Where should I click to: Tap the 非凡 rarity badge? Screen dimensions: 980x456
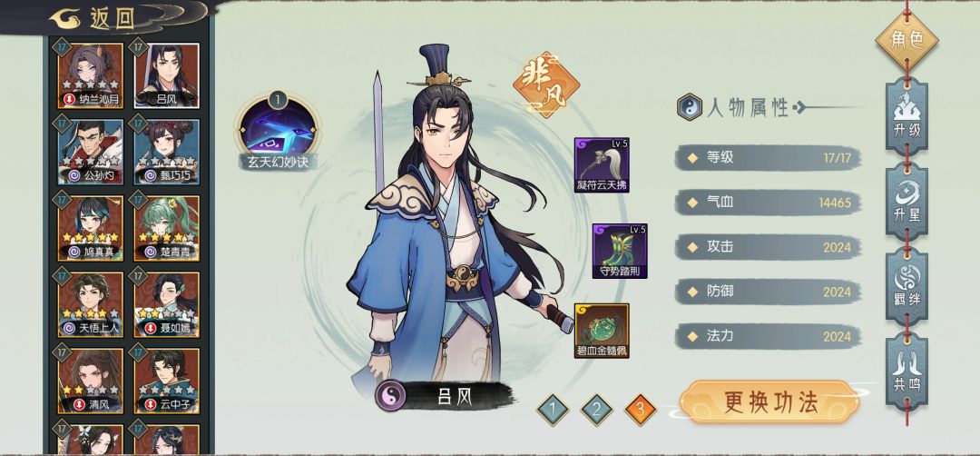(x=545, y=85)
